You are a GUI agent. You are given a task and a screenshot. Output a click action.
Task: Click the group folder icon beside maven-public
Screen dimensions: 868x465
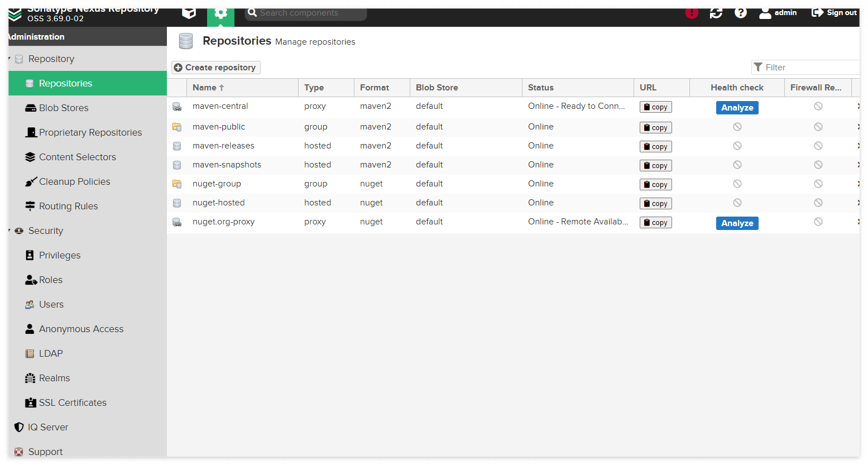tap(177, 127)
